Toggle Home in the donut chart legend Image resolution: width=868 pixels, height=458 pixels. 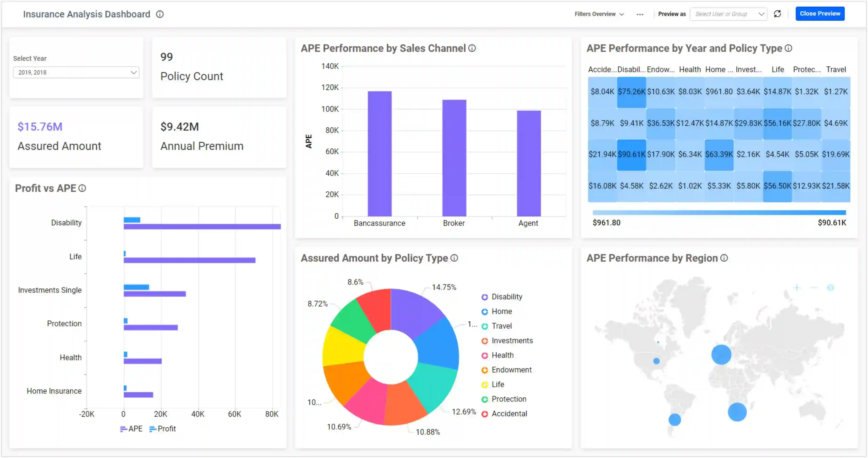tap(497, 312)
